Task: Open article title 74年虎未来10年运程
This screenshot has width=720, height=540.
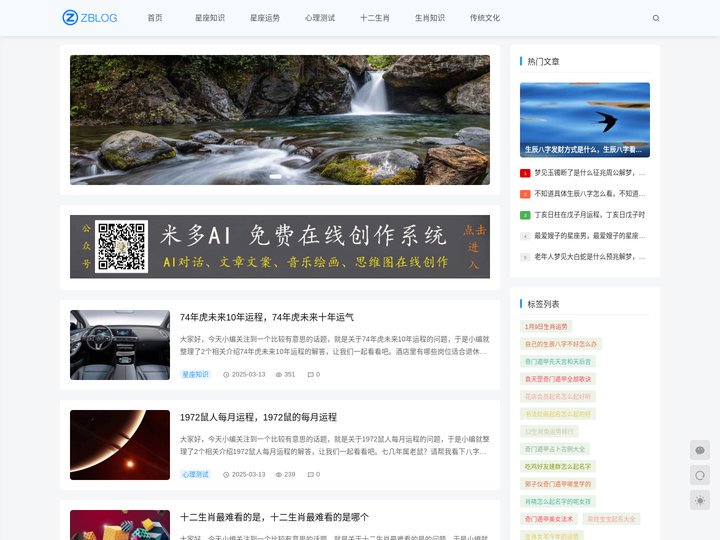Action: (x=267, y=317)
